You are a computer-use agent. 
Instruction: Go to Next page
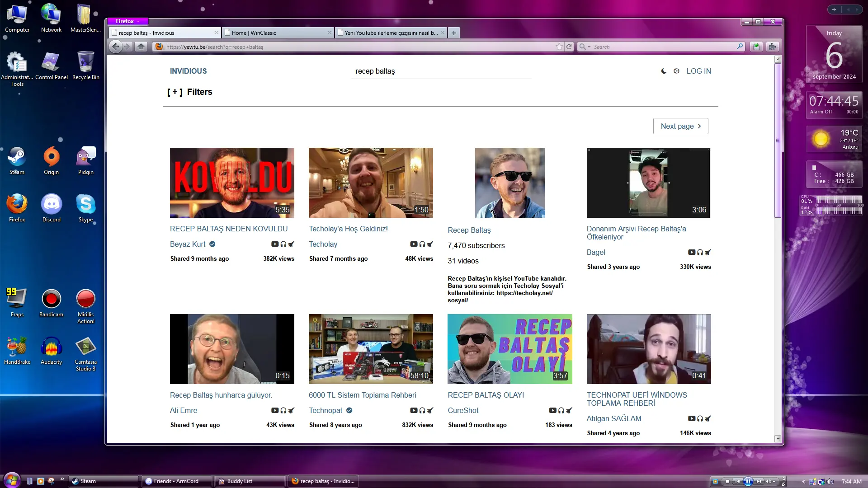tap(680, 126)
